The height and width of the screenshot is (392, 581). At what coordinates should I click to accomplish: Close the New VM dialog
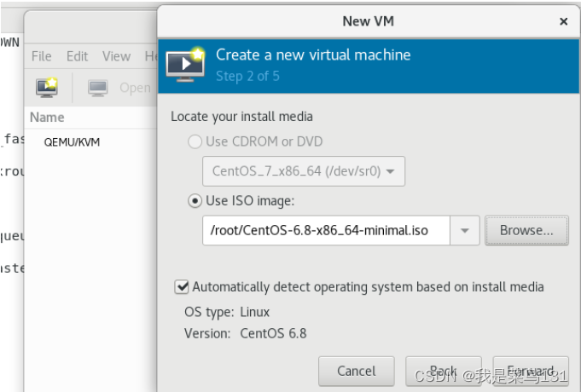click(x=563, y=21)
